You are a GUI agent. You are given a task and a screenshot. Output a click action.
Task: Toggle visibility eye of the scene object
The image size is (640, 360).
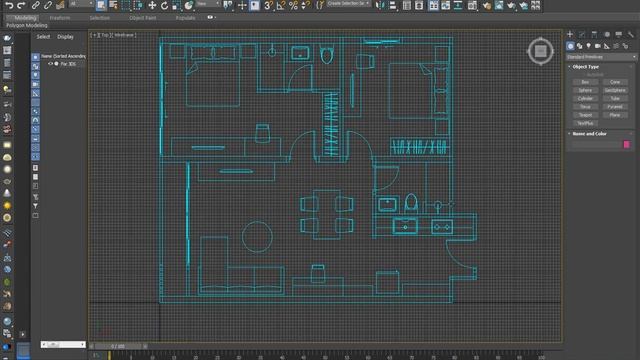tap(50, 64)
